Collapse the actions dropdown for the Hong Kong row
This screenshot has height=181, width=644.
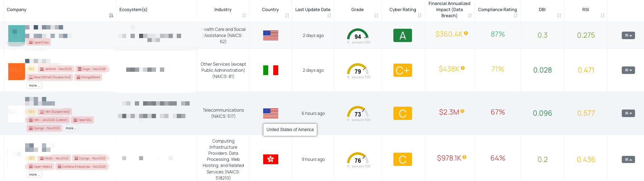(x=628, y=159)
